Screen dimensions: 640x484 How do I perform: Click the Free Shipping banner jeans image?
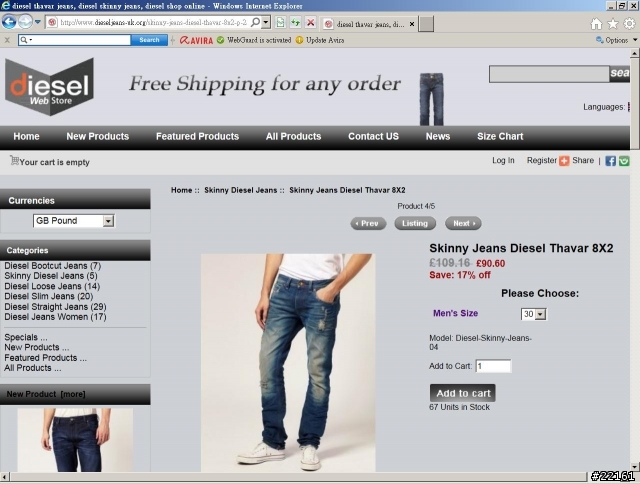(x=431, y=99)
